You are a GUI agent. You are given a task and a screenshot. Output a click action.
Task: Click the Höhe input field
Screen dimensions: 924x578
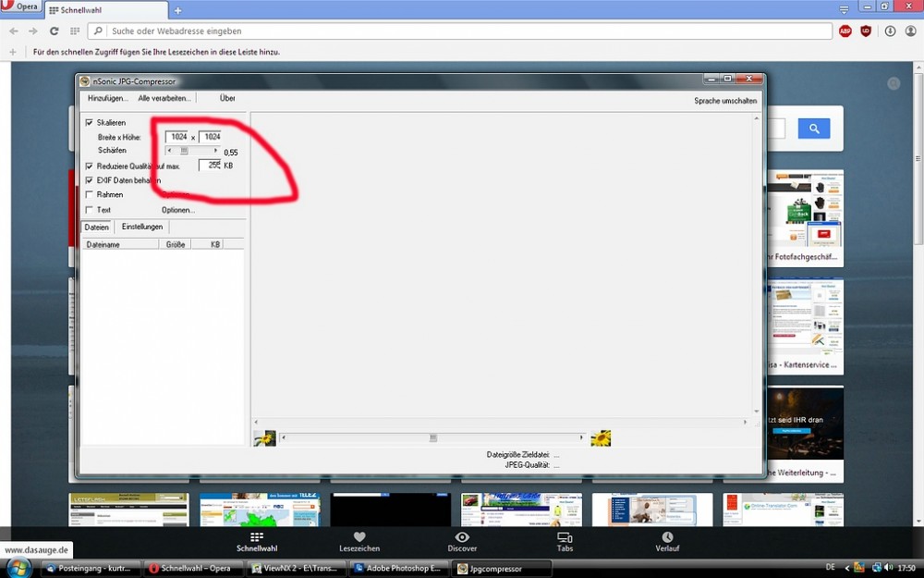pos(210,137)
